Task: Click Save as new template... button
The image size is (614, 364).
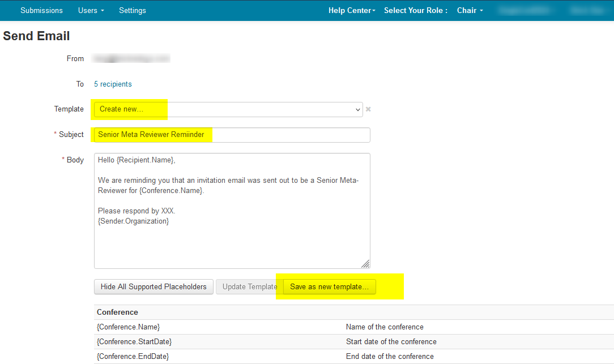Action: tap(329, 286)
